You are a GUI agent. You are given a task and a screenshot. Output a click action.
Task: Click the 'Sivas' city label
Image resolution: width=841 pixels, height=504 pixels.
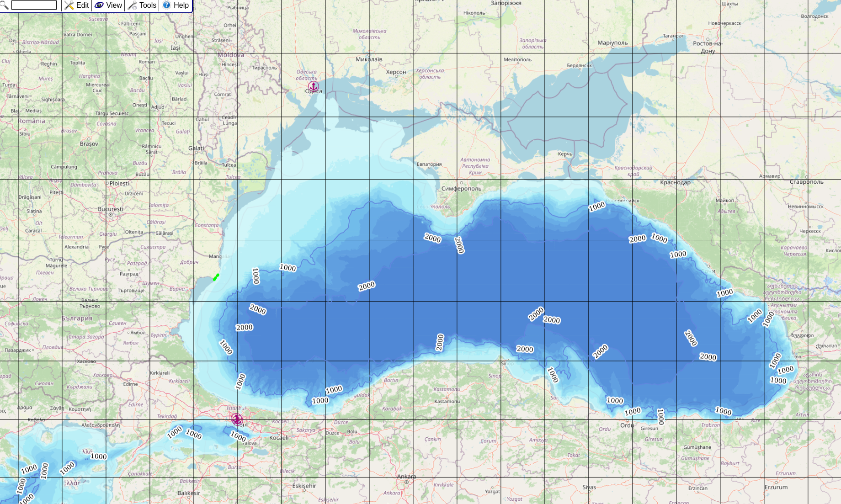click(589, 487)
